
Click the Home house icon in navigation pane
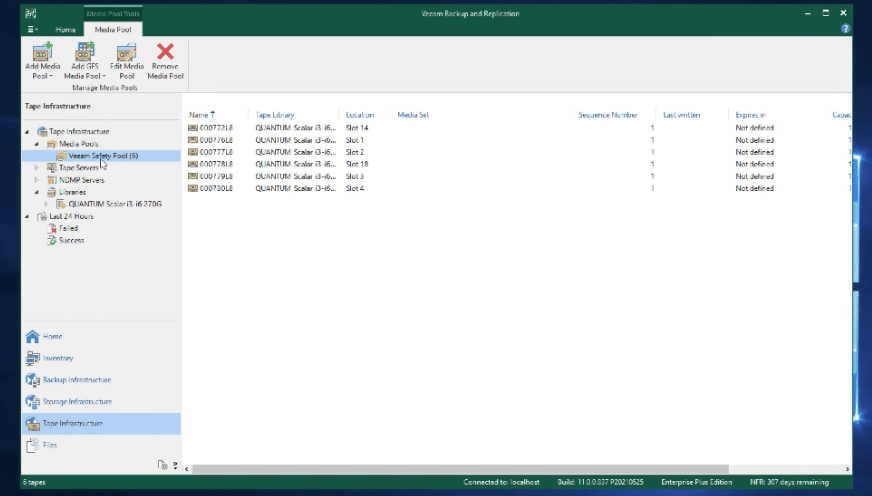32,336
